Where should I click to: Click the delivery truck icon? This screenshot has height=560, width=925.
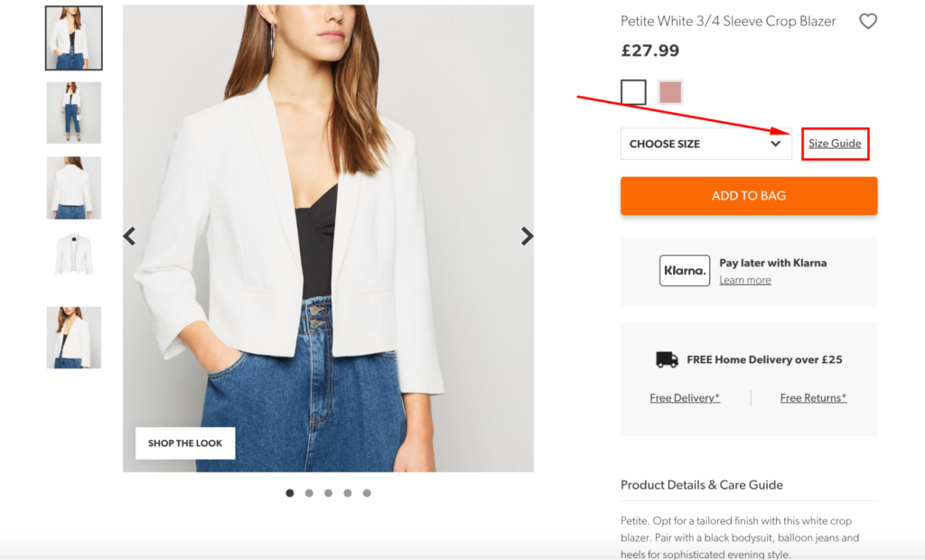pos(667,359)
